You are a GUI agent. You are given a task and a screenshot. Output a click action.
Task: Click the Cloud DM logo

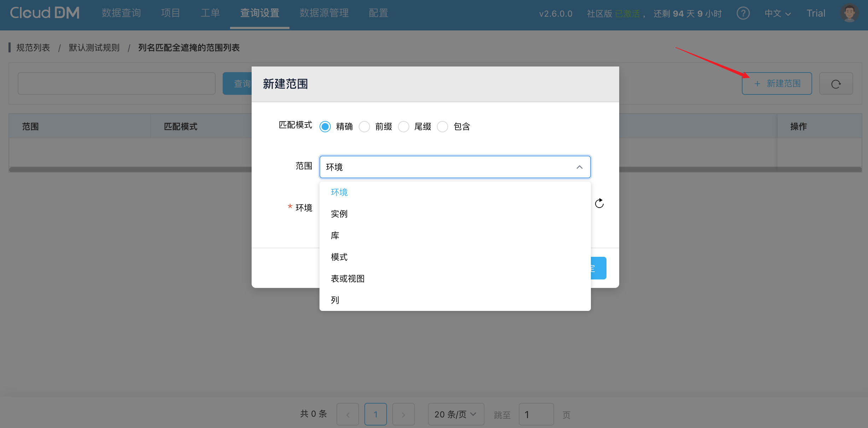[45, 13]
